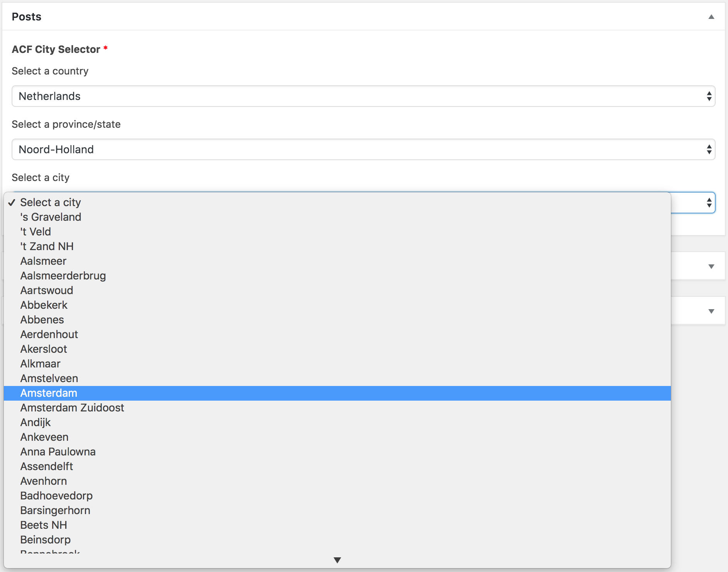This screenshot has width=728, height=572.
Task: Choose Anna Paulowna from the list
Action: 337,452
